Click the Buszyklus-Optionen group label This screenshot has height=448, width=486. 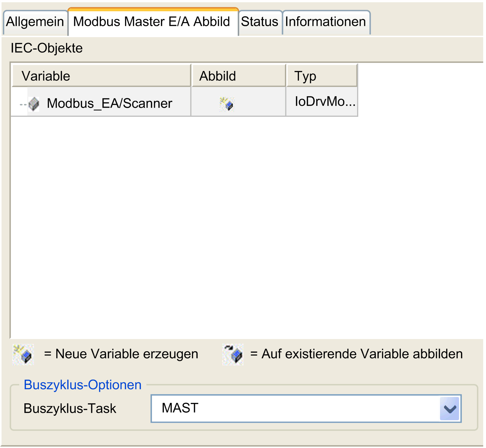pyautogui.click(x=83, y=385)
